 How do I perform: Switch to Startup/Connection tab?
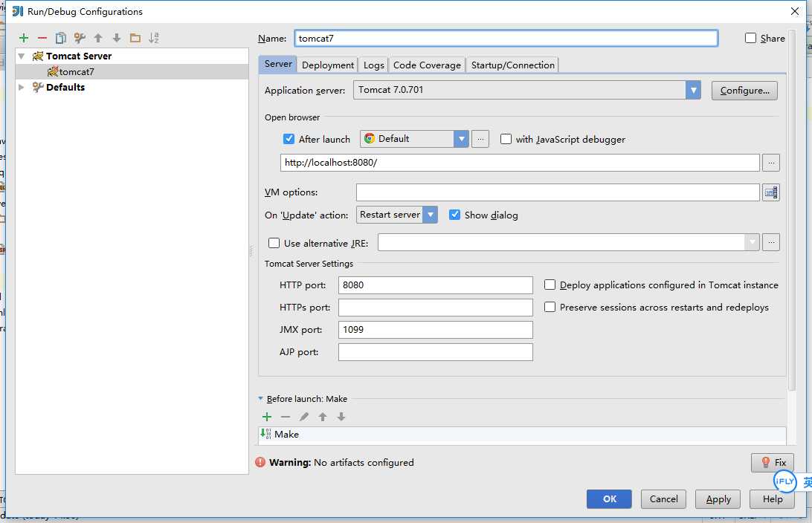[x=512, y=65]
